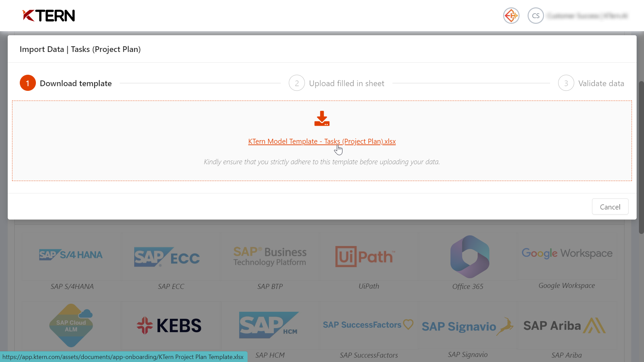Select the SAP Business Technology Platform tile
The width and height of the screenshot is (644, 362).
click(270, 256)
